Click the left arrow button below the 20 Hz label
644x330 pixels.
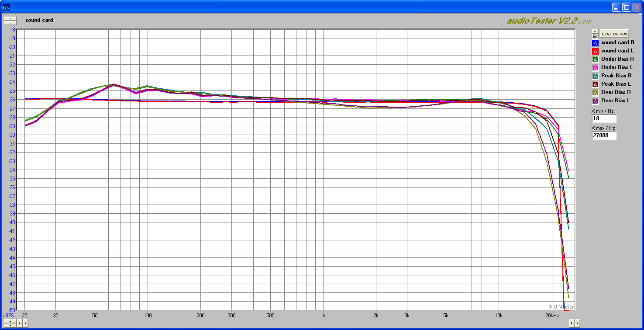point(20,323)
